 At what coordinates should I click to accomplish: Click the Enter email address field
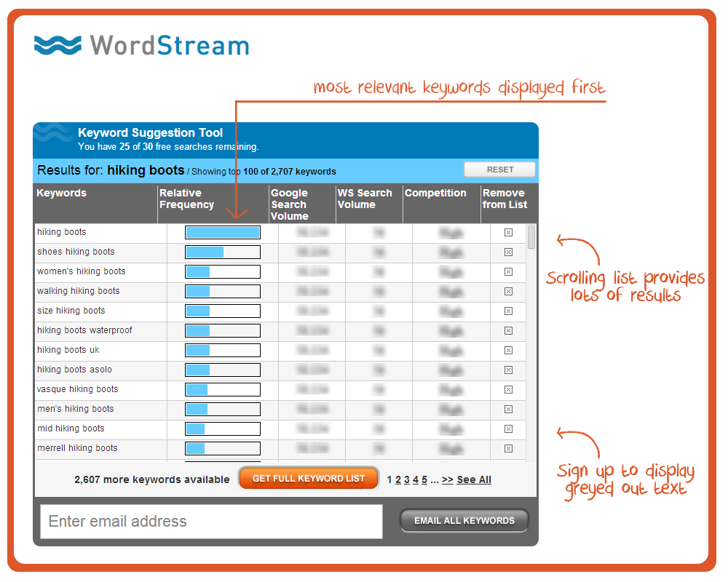coord(211,522)
